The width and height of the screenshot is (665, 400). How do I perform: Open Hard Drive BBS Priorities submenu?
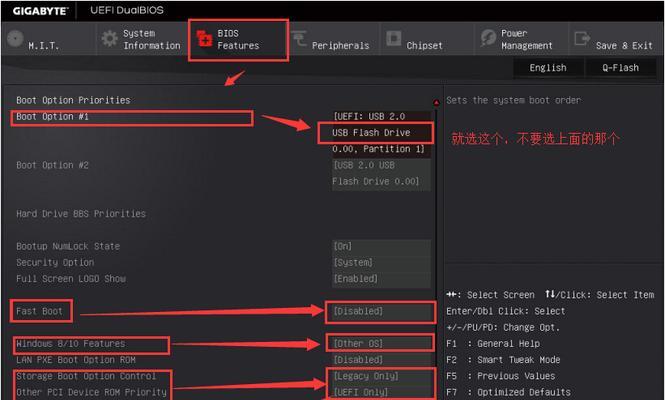[x=81, y=214]
